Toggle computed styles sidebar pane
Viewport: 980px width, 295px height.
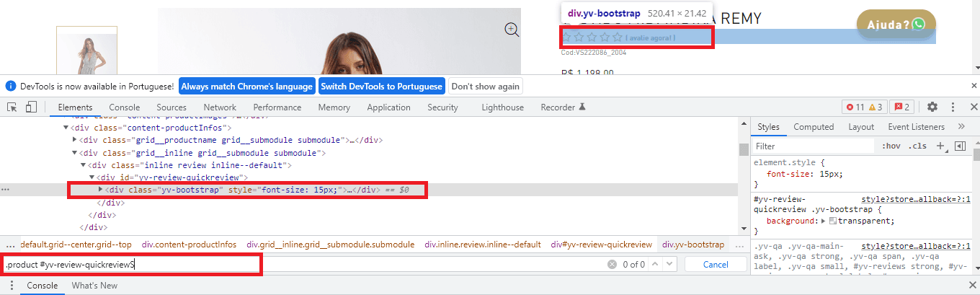tap(959, 146)
